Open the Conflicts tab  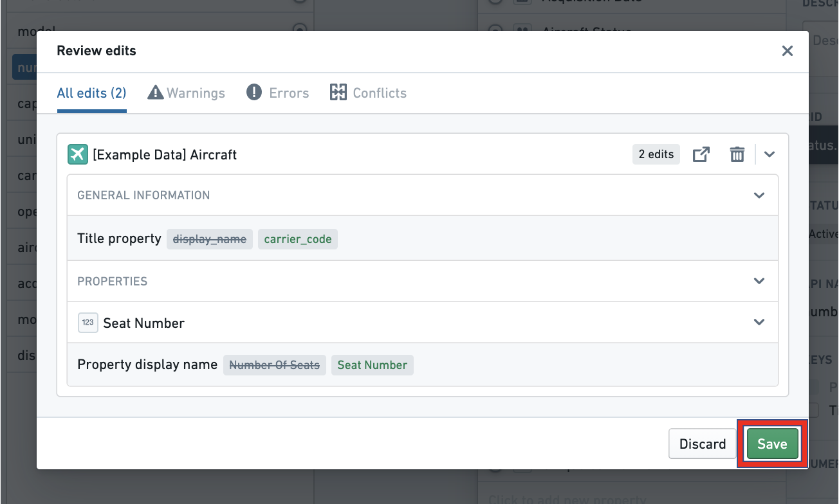pyautogui.click(x=368, y=93)
